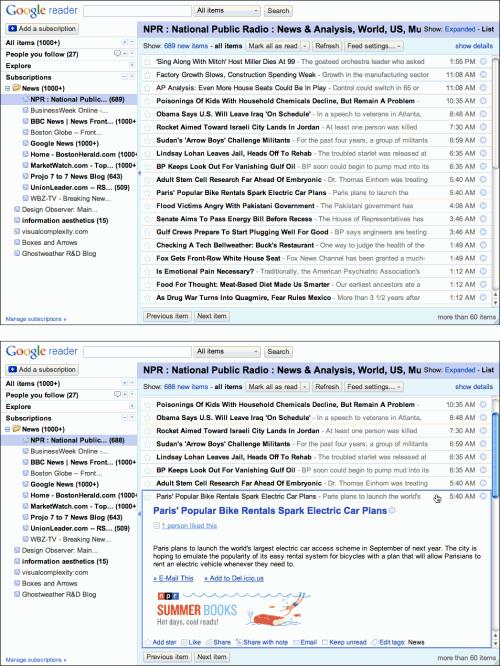Star 'Sing Along With Mitch' item in top window
Image resolution: width=500 pixels, height=666 pixels.
(147, 62)
